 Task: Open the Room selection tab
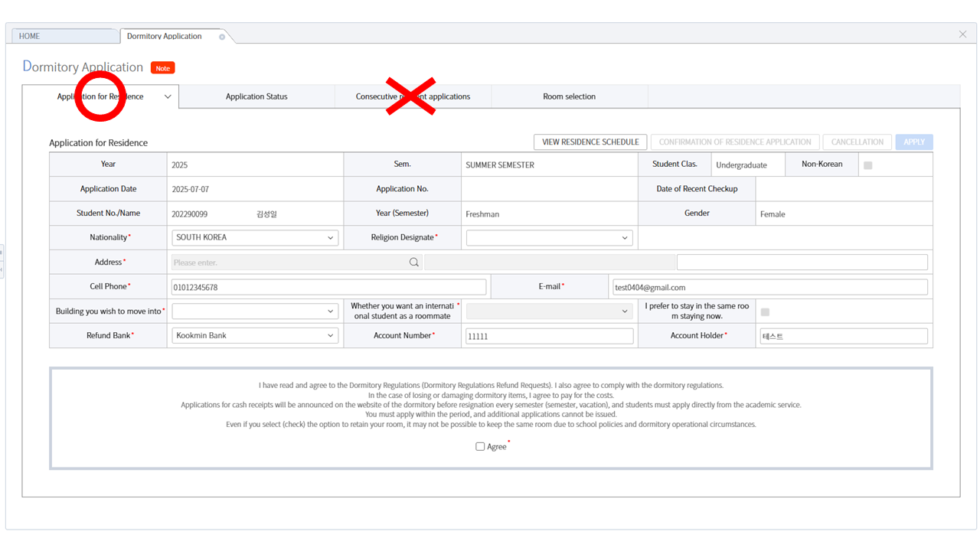(569, 97)
